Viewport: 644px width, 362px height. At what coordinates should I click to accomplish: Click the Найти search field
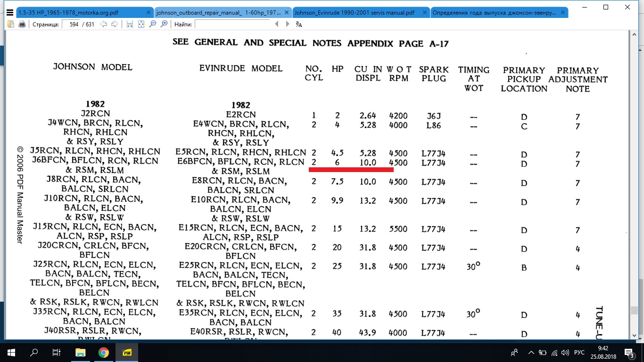pyautogui.click(x=231, y=24)
